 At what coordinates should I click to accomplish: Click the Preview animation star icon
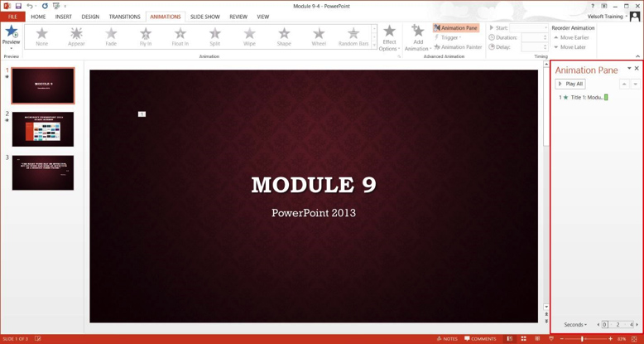[x=12, y=31]
